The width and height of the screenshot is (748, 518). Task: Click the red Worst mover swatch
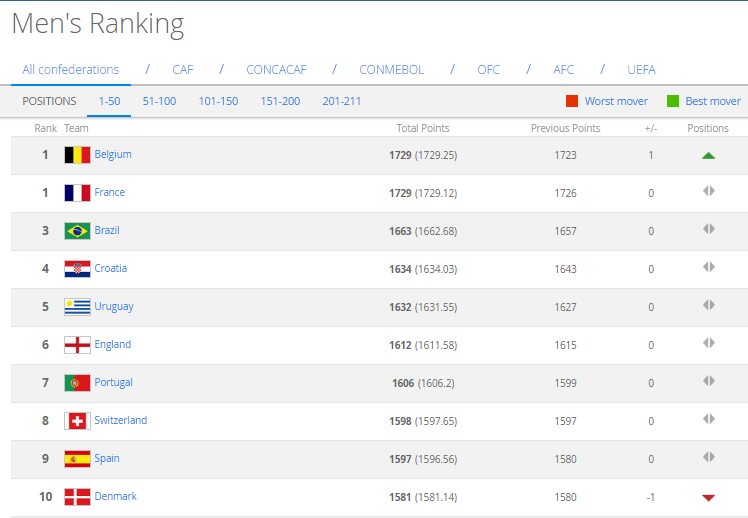[x=571, y=101]
